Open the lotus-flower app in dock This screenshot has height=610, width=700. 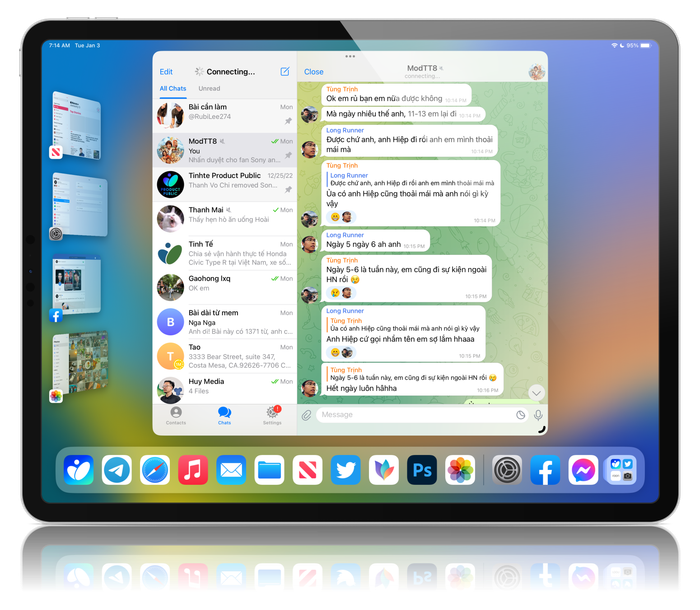384,470
